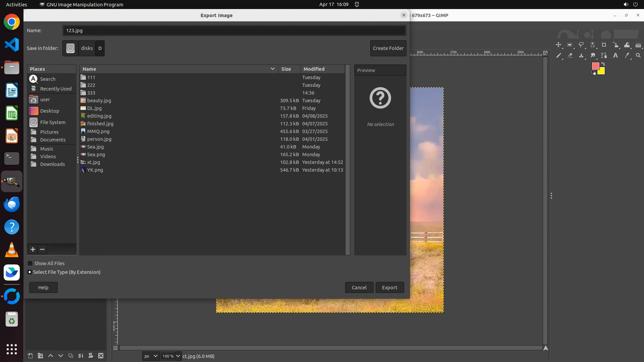The width and height of the screenshot is (644, 362).
Task: Open the px unit dropdown
Action: (151, 356)
